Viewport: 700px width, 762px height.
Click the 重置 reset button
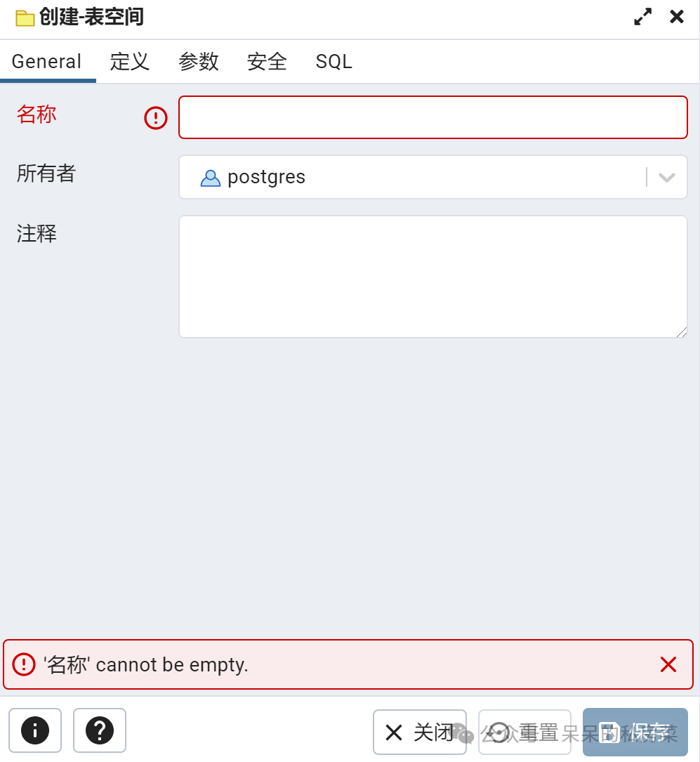(x=524, y=732)
